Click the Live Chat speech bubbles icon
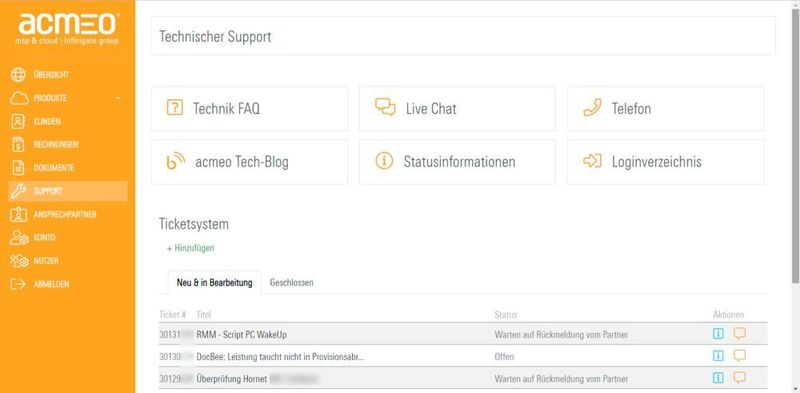The image size is (800, 393). [385, 107]
